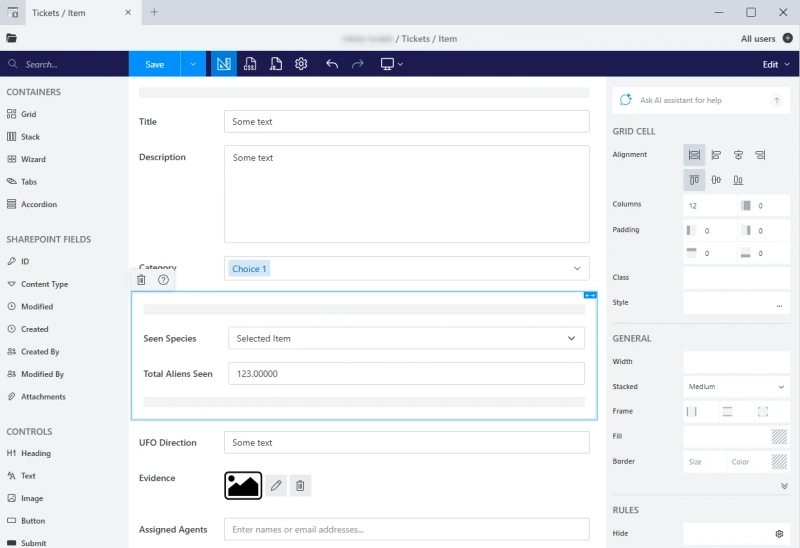Undo the last change
The width and height of the screenshot is (800, 548).
click(332, 64)
